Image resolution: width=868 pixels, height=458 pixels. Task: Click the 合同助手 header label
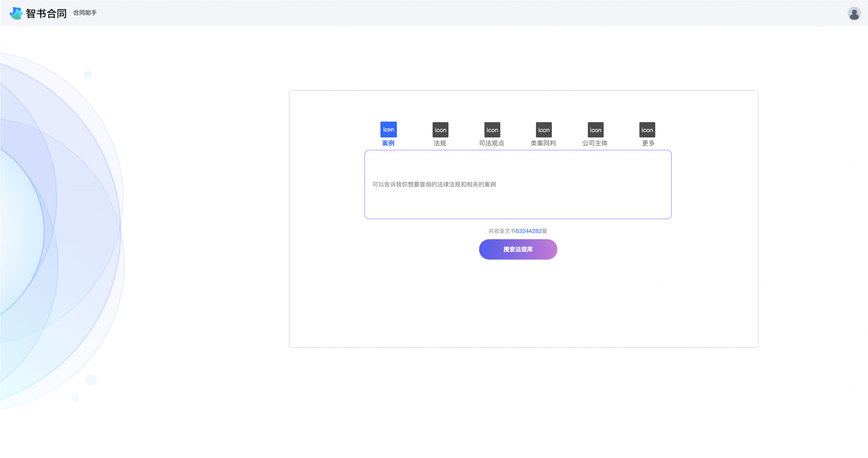click(x=85, y=13)
